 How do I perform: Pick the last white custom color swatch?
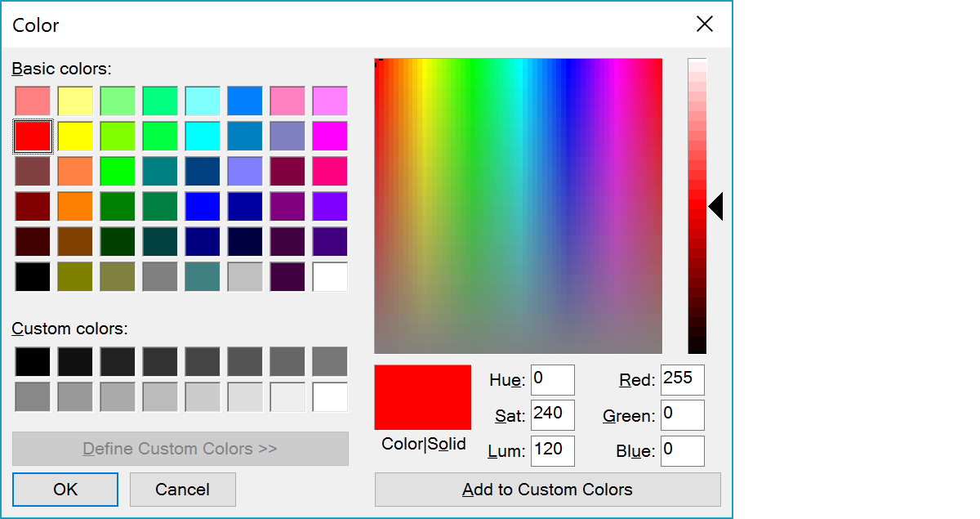coord(330,397)
